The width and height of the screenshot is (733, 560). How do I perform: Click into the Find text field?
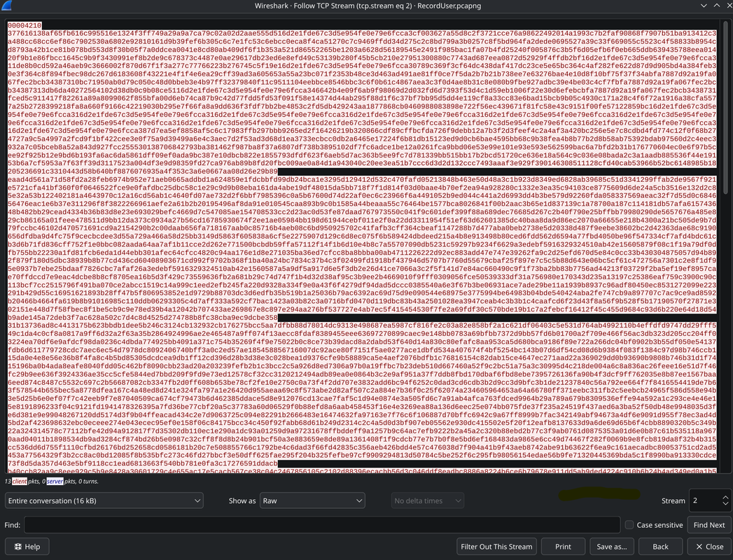tap(322, 525)
